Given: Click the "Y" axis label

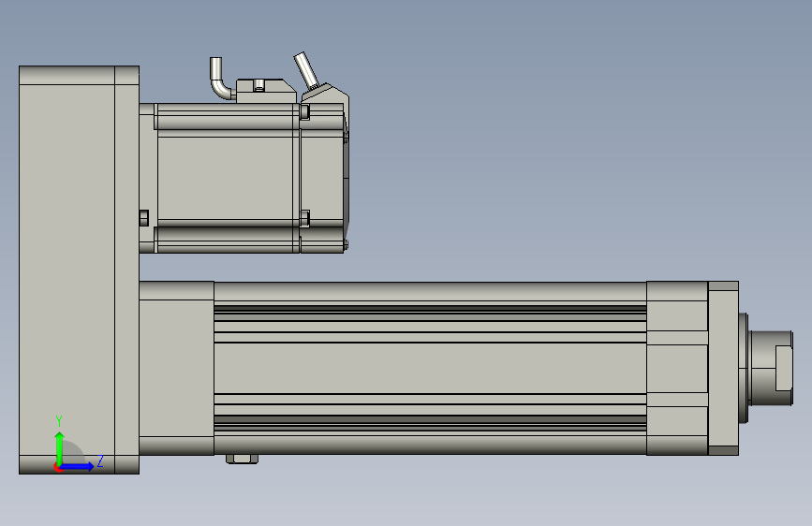Looking at the screenshot, I should pos(59,421).
